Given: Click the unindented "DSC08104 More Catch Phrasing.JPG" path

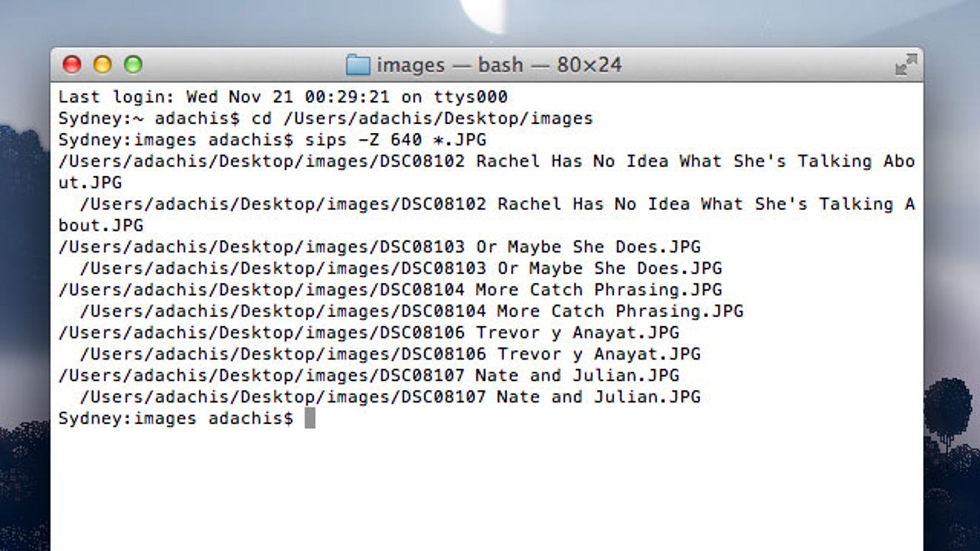Looking at the screenshot, I should 390,290.
